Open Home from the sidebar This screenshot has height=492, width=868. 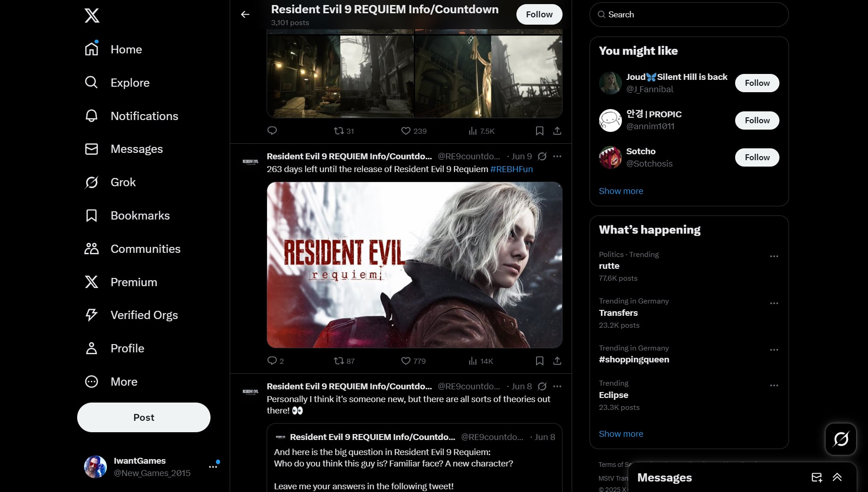(113, 49)
